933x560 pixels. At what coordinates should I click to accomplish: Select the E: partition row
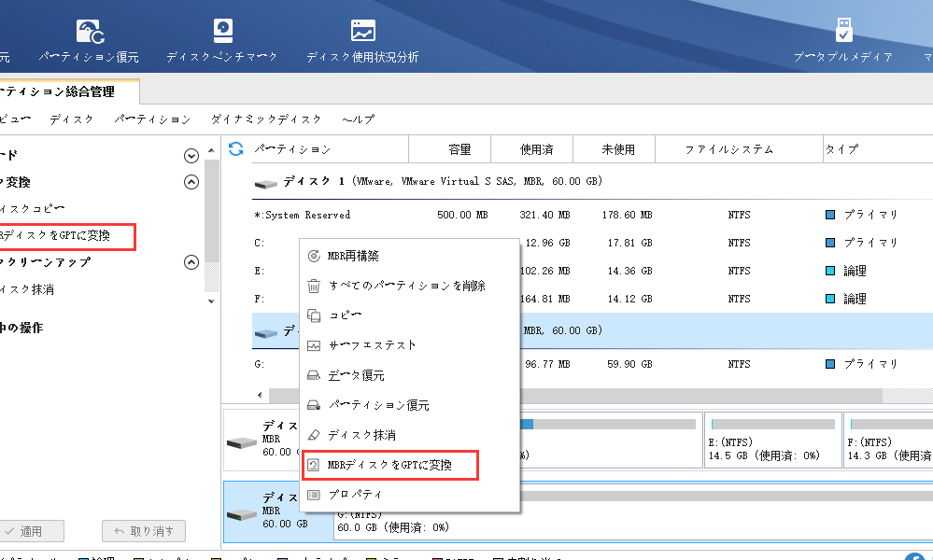point(593,271)
